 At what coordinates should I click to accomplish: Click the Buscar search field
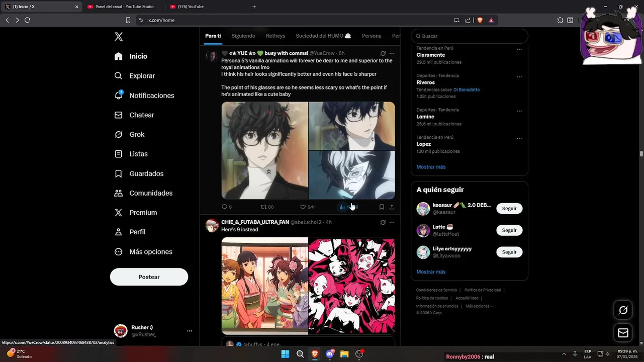(470, 36)
